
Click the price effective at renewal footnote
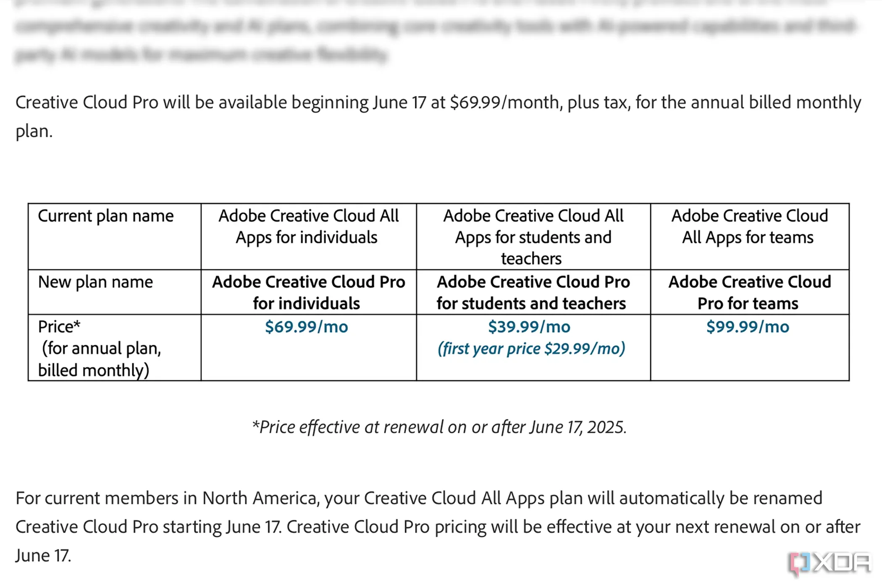(x=439, y=427)
